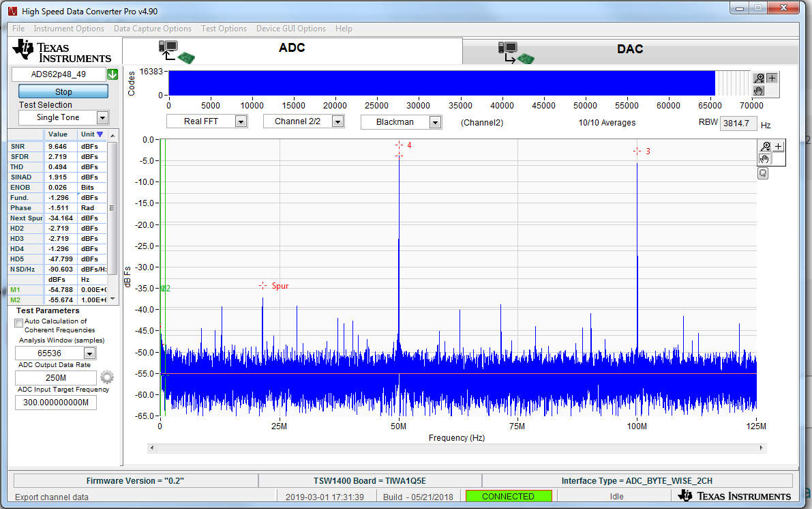Click the Texas Instruments logo at top left

pyautogui.click(x=61, y=51)
